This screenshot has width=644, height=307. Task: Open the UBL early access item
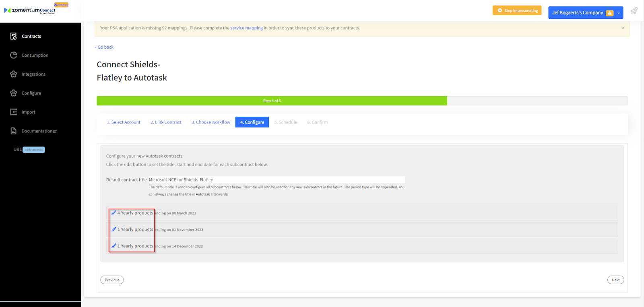(x=29, y=149)
